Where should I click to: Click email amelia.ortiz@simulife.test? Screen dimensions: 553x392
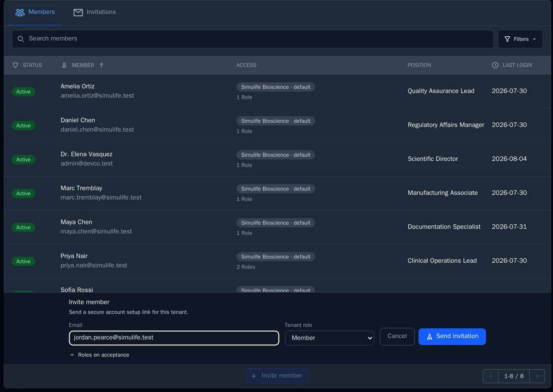(x=97, y=95)
